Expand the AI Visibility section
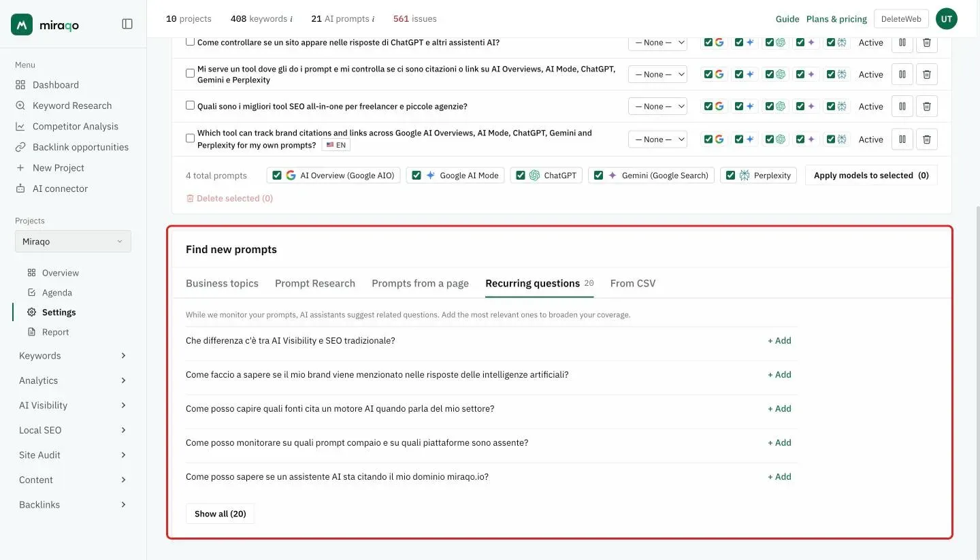 (x=73, y=406)
